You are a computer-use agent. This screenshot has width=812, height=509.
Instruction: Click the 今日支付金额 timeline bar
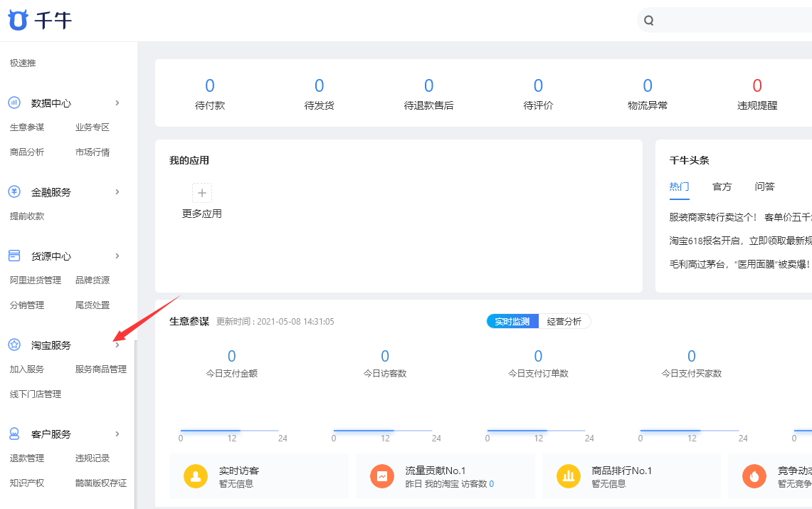pyautogui.click(x=229, y=430)
